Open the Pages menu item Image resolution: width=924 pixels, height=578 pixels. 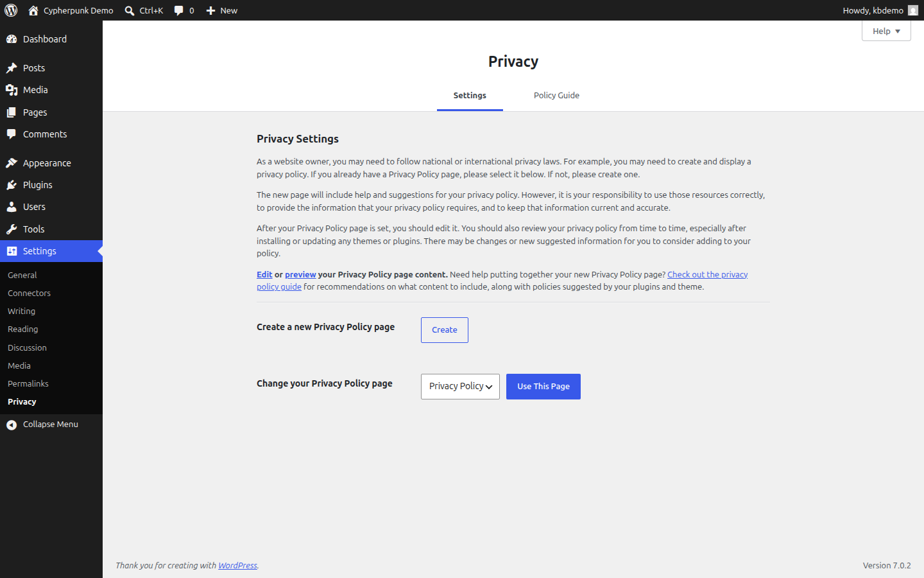(51, 112)
